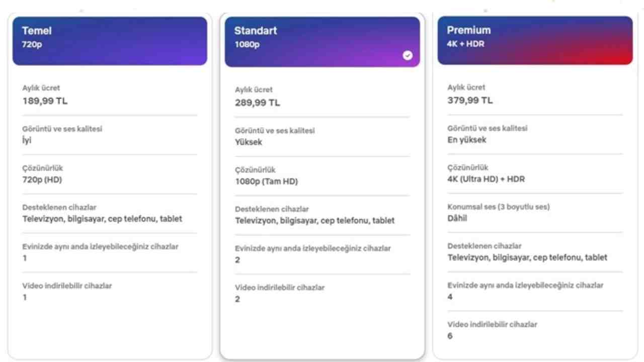Click the 379,99 TL monthly price text
This screenshot has height=362, width=644.
click(470, 100)
